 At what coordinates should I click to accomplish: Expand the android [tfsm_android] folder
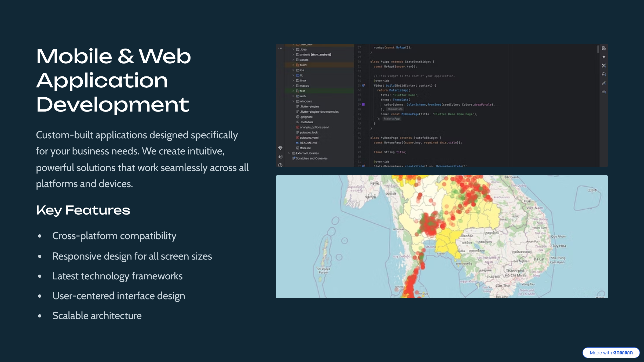pos(293,55)
